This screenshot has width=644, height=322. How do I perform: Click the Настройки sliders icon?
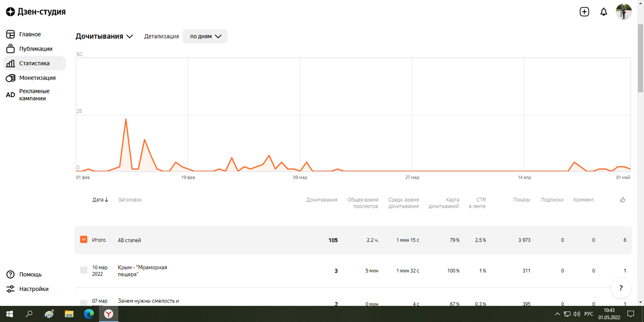10,289
